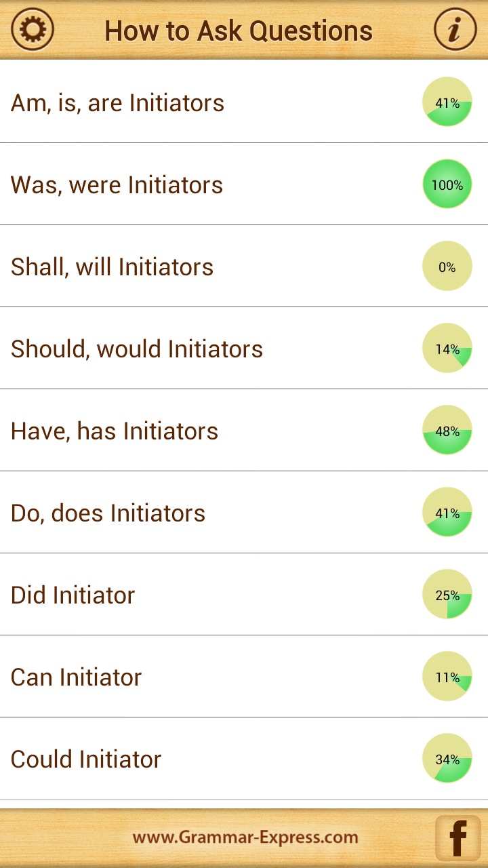Tap the info icon in header

tap(455, 29)
